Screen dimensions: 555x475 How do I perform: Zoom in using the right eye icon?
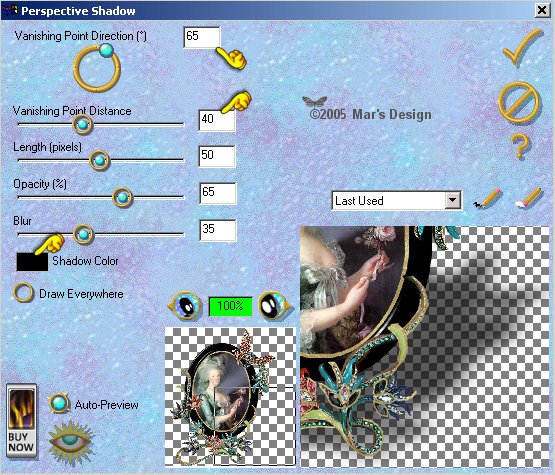click(274, 305)
